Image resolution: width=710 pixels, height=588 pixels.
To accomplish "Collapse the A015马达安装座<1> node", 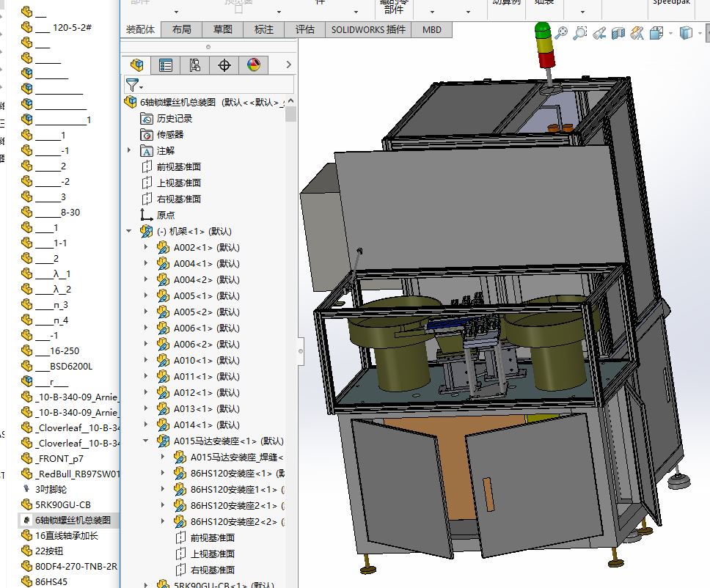I will (146, 441).
